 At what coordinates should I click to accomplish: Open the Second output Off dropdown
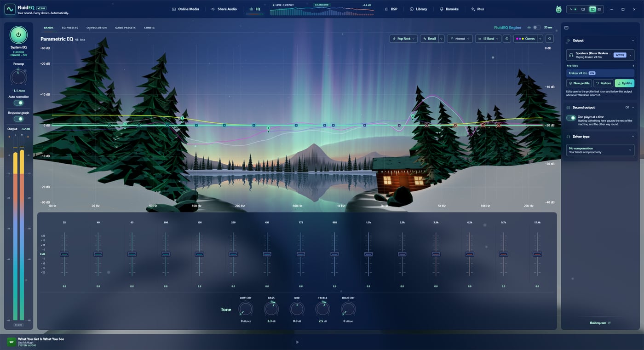630,108
